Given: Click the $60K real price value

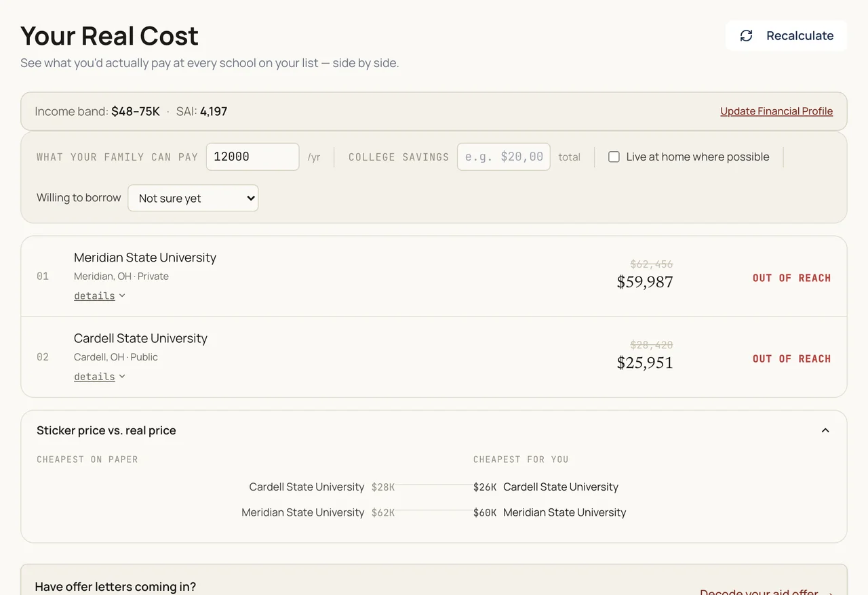Looking at the screenshot, I should coord(485,512).
